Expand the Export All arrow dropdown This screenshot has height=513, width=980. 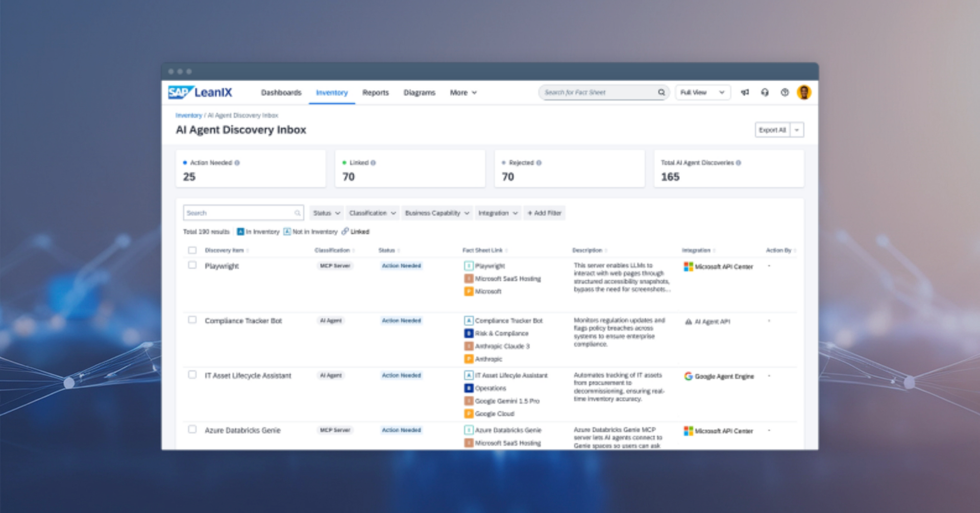797,130
